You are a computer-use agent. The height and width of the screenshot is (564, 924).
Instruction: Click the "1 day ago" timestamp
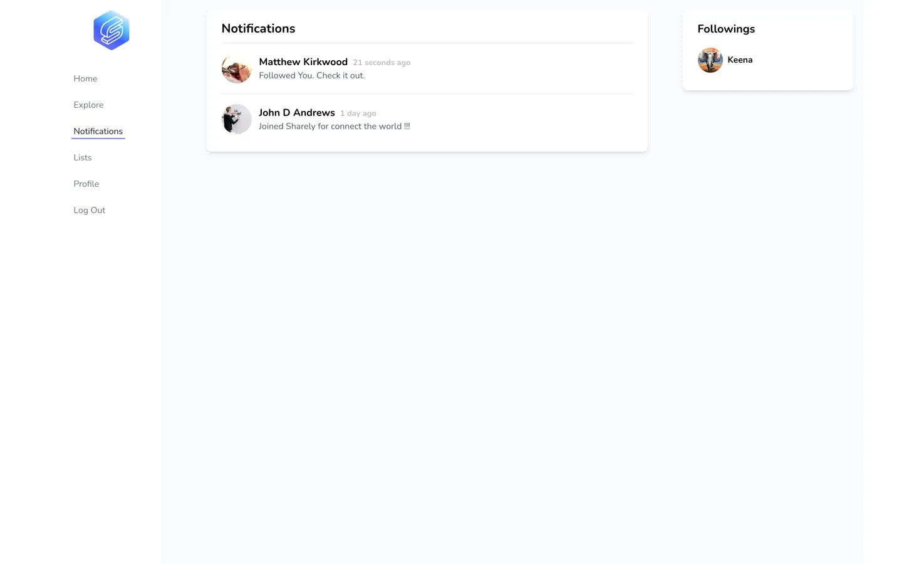[x=358, y=113]
